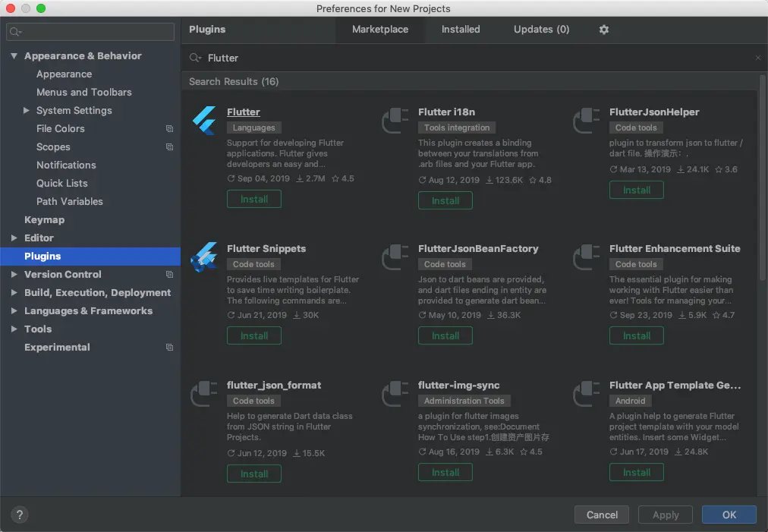Expand the Tools section

coord(14,329)
